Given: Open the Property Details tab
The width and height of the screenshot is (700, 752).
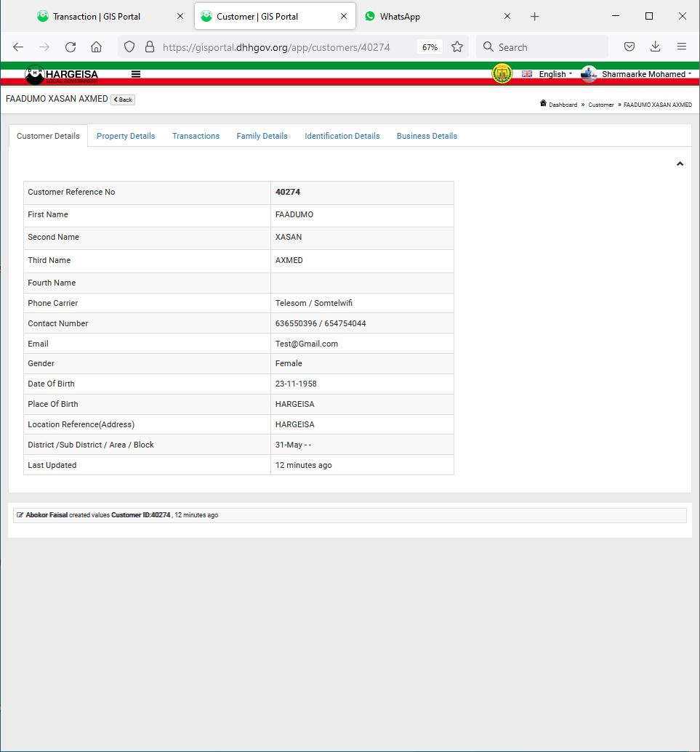Looking at the screenshot, I should pos(126,136).
